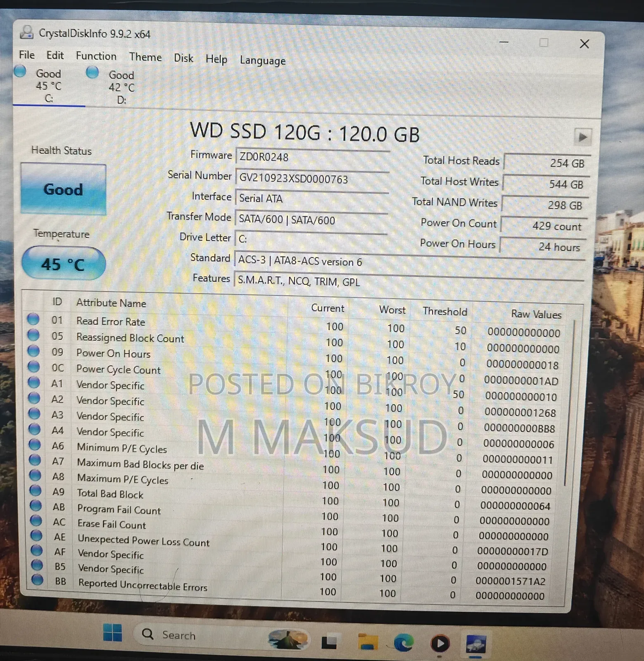Click the 45 °C temperature button
The image size is (644, 661).
pyautogui.click(x=63, y=264)
